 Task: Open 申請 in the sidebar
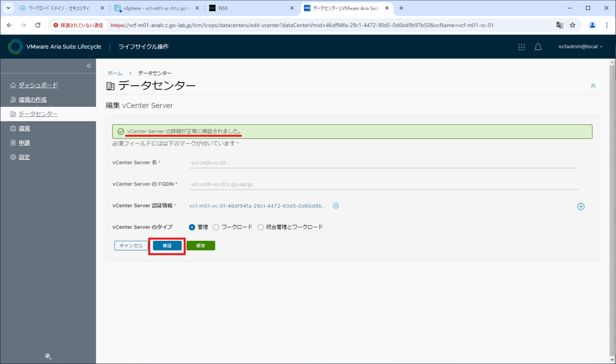point(20,143)
